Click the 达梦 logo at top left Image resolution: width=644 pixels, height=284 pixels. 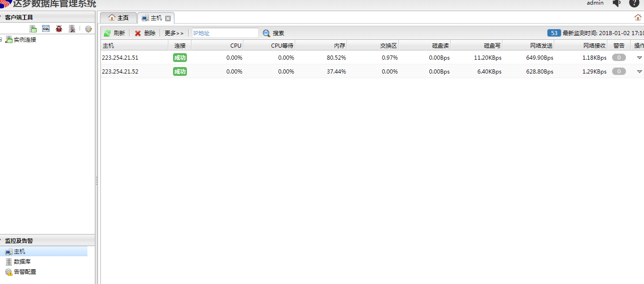(x=5, y=4)
